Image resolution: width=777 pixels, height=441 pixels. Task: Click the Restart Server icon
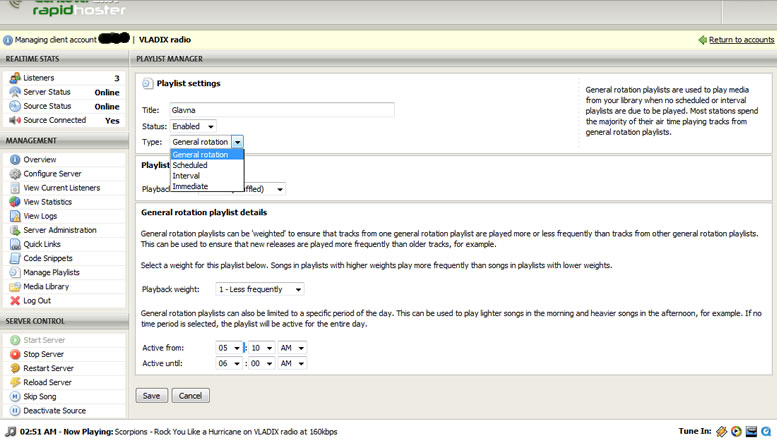14,368
